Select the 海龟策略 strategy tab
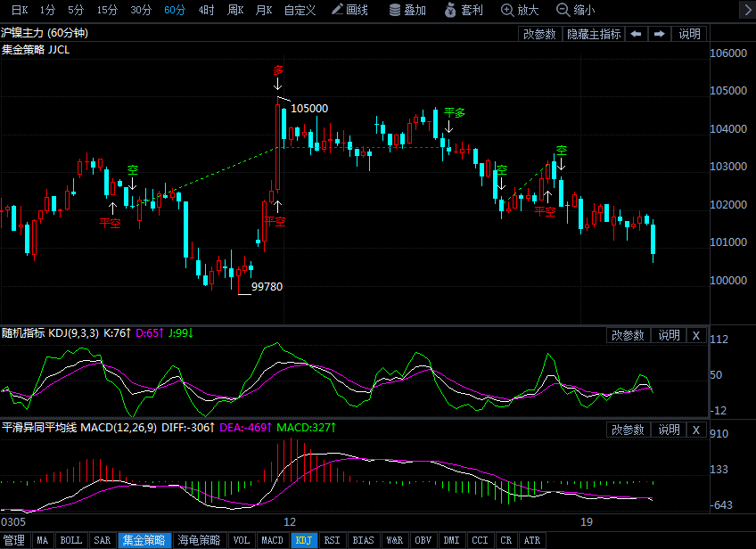 coord(199,540)
